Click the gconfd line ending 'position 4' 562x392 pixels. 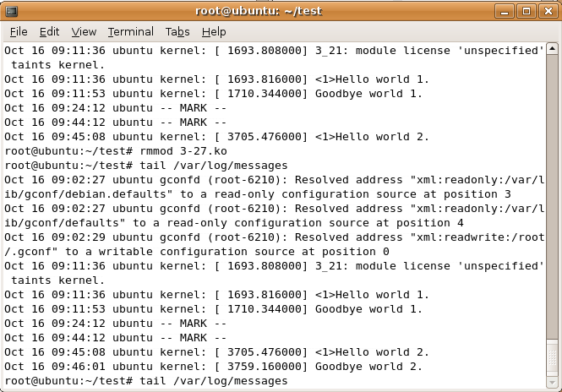click(x=274, y=215)
